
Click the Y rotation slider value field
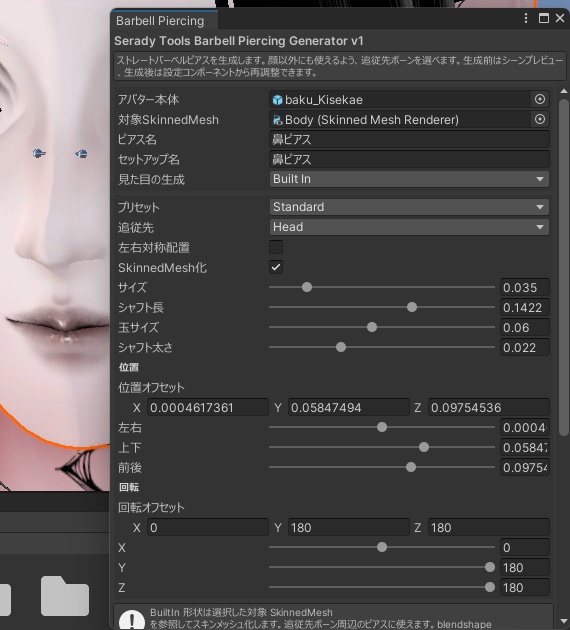(x=525, y=567)
